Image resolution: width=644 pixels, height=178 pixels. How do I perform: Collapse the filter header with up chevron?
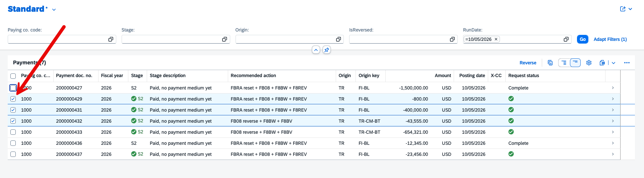(x=316, y=50)
